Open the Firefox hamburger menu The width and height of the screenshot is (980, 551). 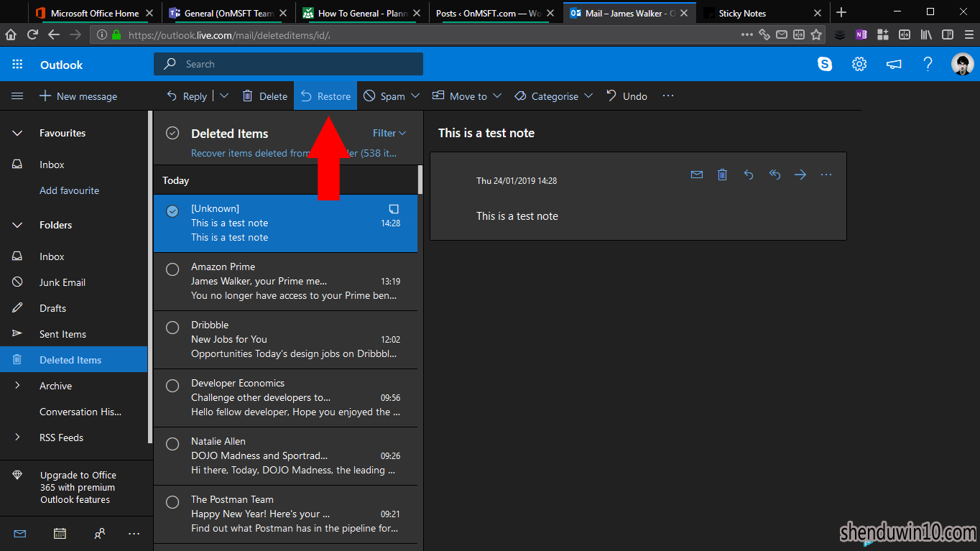pos(969,34)
